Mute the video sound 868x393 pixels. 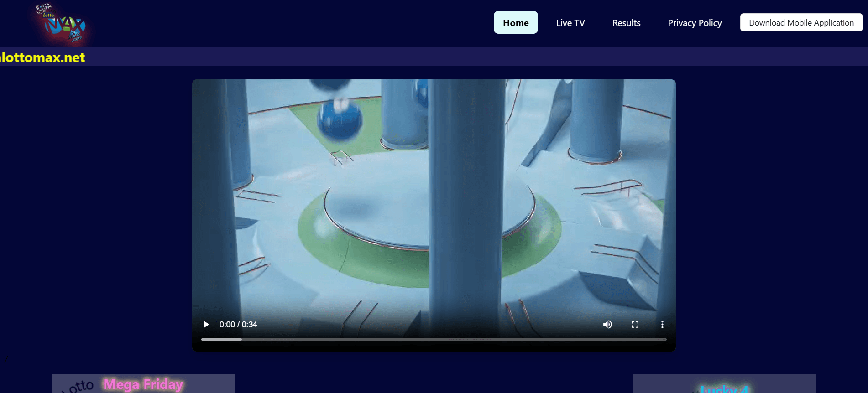607,324
